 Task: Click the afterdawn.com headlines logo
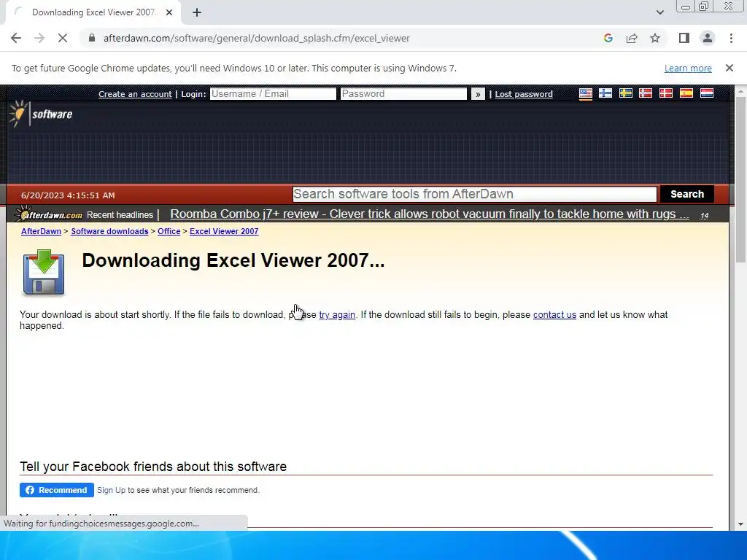coord(49,215)
